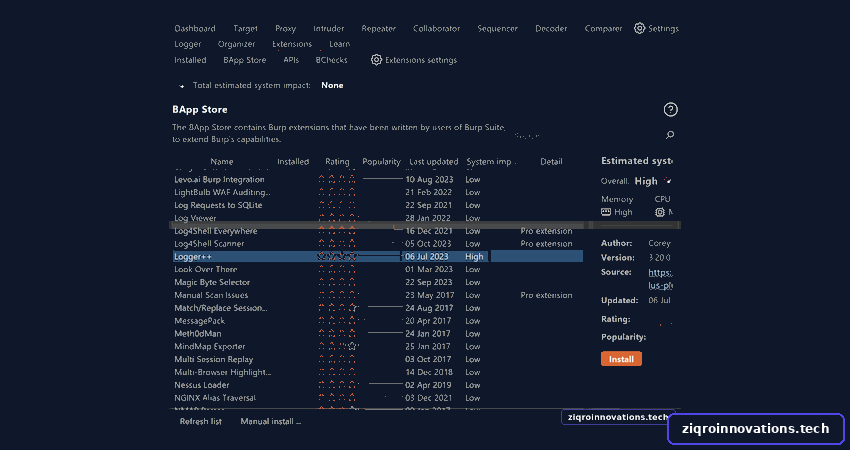Open the Repeater tab
Screen dimensions: 850x450
[x=378, y=28]
